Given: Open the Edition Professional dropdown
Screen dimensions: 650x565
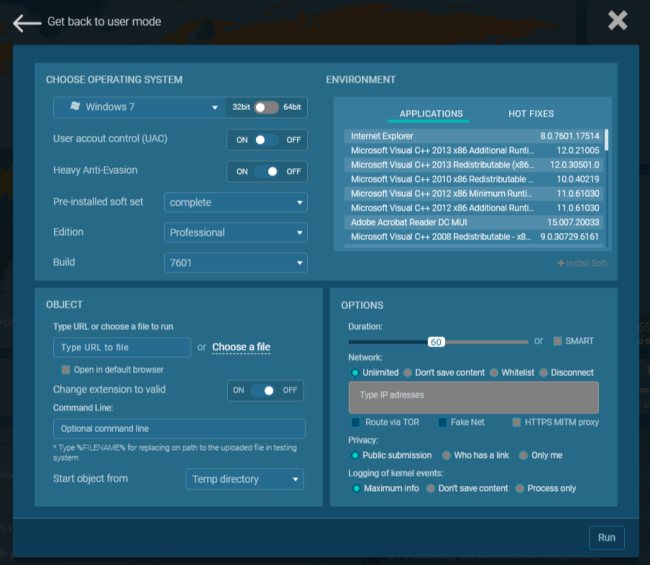Looking at the screenshot, I should pyautogui.click(x=235, y=233).
